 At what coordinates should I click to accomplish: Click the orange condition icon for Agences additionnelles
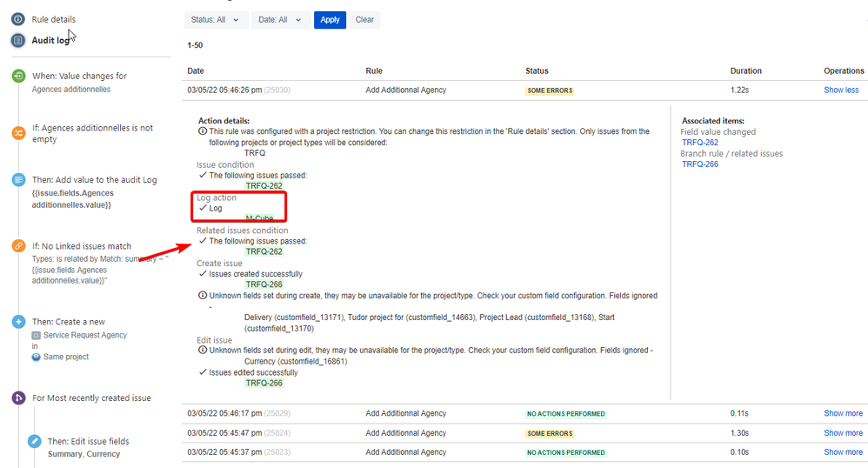pyautogui.click(x=19, y=133)
